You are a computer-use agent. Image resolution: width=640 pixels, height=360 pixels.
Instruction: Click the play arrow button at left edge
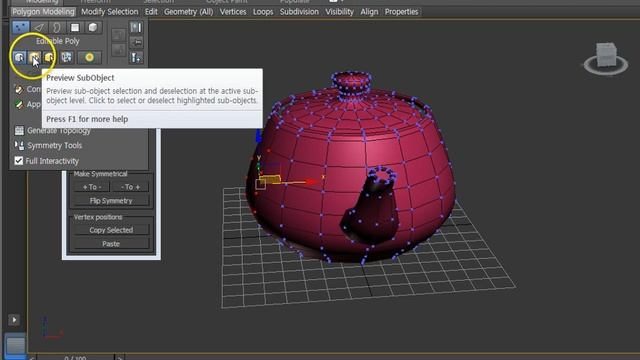click(x=14, y=320)
